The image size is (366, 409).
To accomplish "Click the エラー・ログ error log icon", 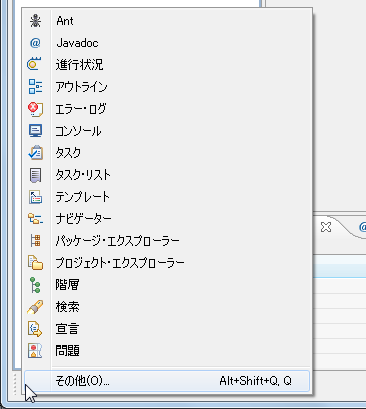I will coord(35,109).
